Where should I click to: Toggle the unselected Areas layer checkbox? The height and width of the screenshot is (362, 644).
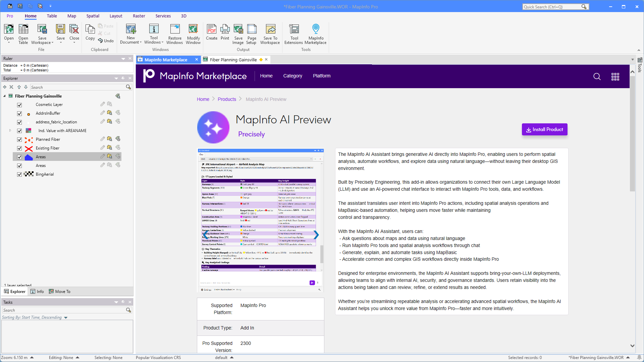pos(19,166)
